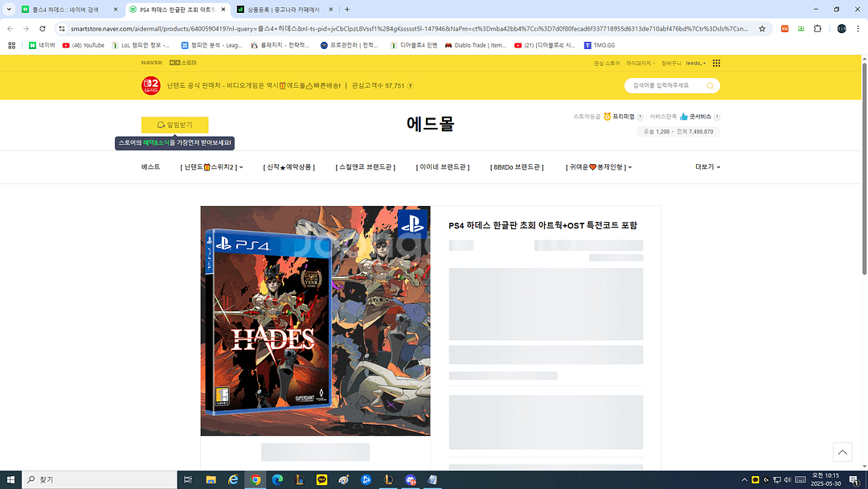Open the TMO.GG bookmark
This screenshot has height=489, width=868.
coord(600,45)
